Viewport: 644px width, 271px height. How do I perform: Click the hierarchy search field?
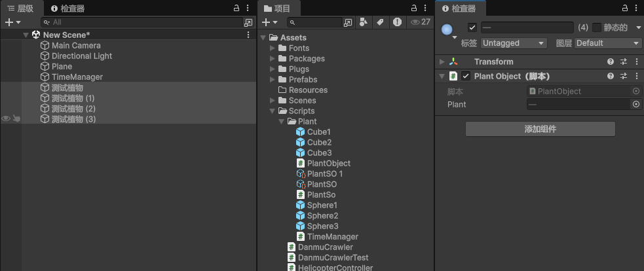coord(142,22)
